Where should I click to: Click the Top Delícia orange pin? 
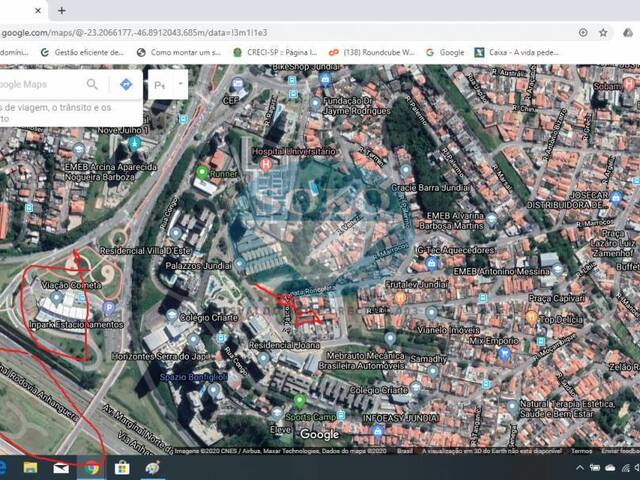(531, 317)
